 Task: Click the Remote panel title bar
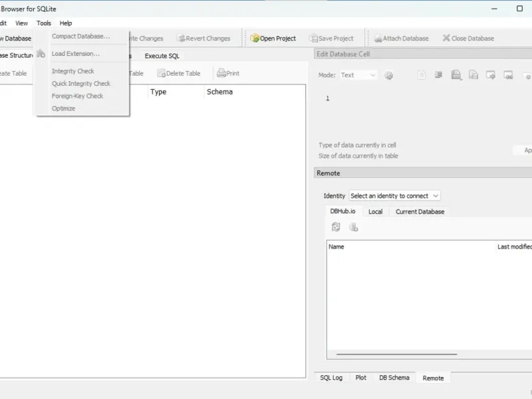423,173
